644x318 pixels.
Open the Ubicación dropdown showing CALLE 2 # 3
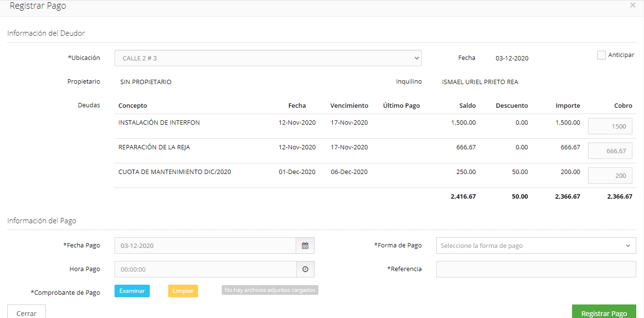268,58
